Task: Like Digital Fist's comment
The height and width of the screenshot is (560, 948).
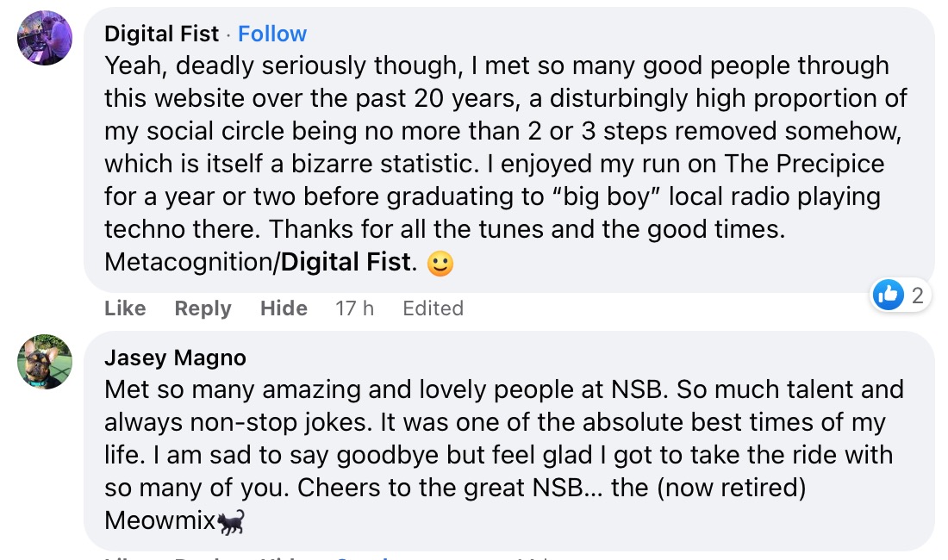Action: (x=125, y=308)
